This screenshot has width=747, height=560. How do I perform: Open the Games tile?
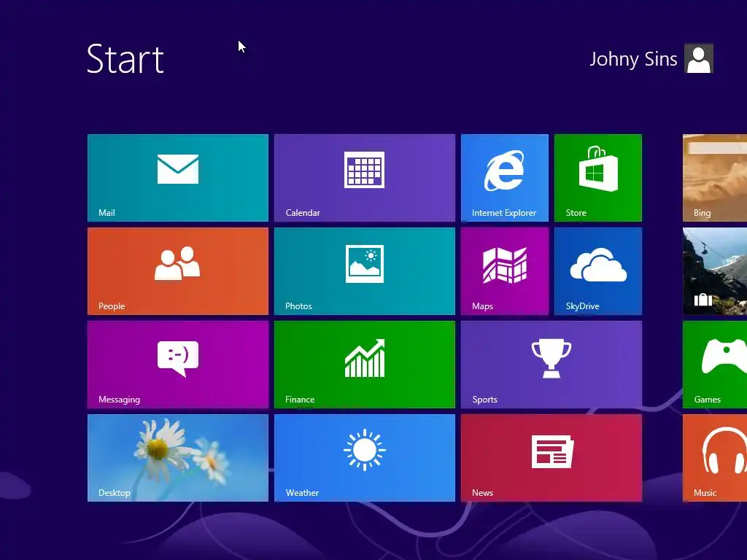click(715, 365)
